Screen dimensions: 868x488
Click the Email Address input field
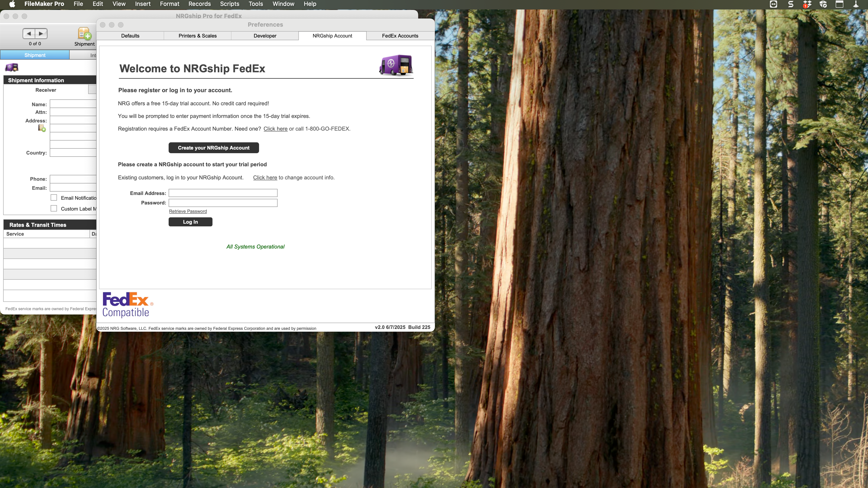[x=223, y=193]
